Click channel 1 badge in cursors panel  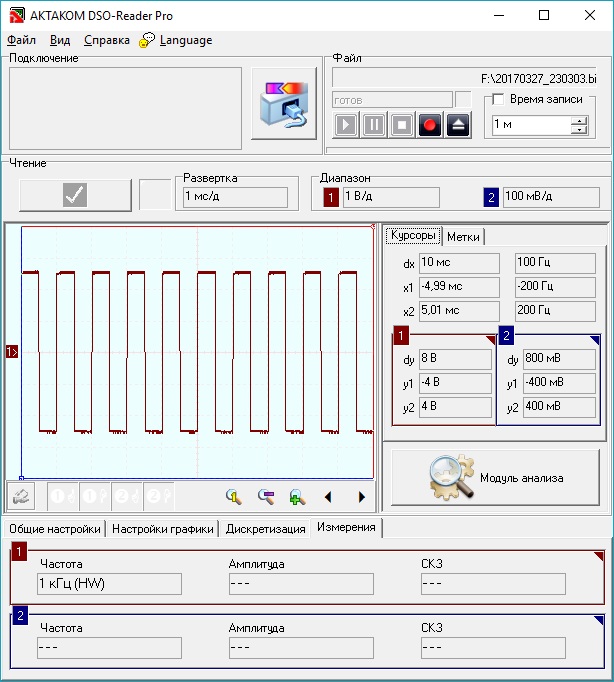401,335
